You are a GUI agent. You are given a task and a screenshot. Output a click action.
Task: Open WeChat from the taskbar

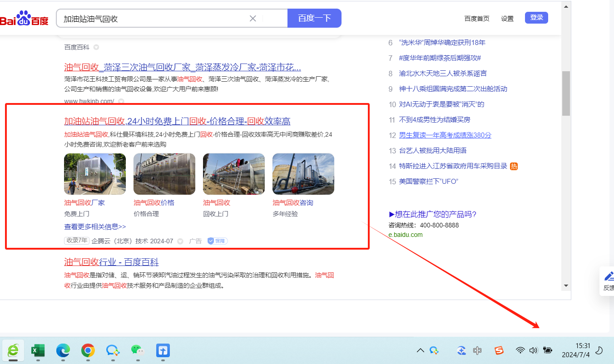click(x=137, y=350)
